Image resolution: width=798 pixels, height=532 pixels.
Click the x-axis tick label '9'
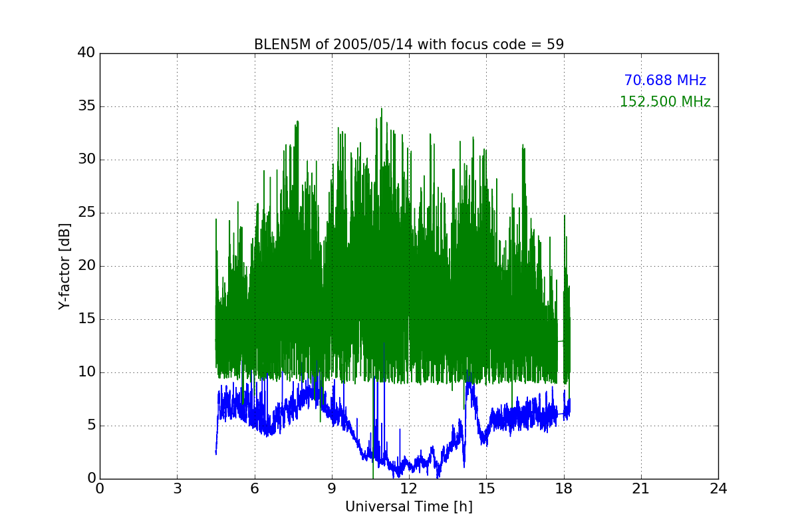click(332, 489)
